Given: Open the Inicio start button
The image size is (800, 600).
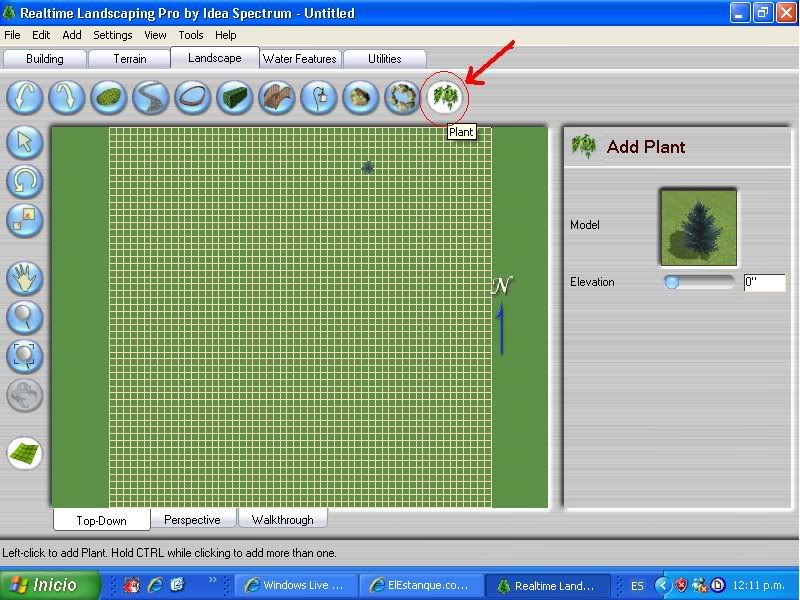Looking at the screenshot, I should (50, 585).
